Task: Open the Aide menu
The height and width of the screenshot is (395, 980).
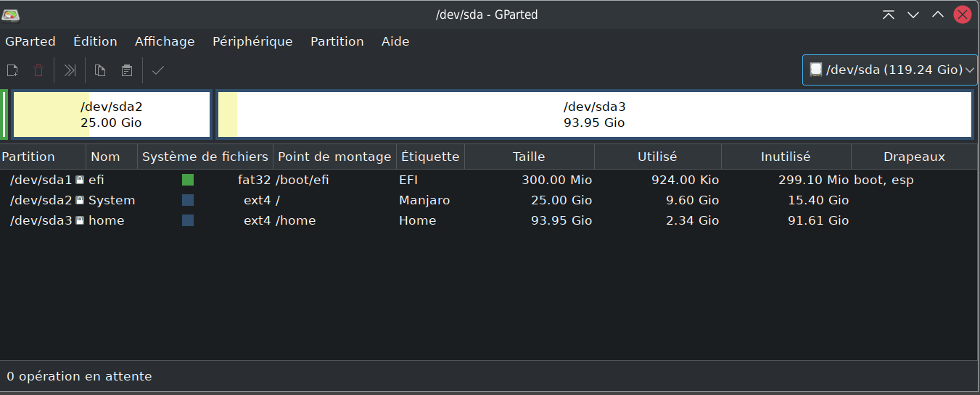Action: point(395,41)
